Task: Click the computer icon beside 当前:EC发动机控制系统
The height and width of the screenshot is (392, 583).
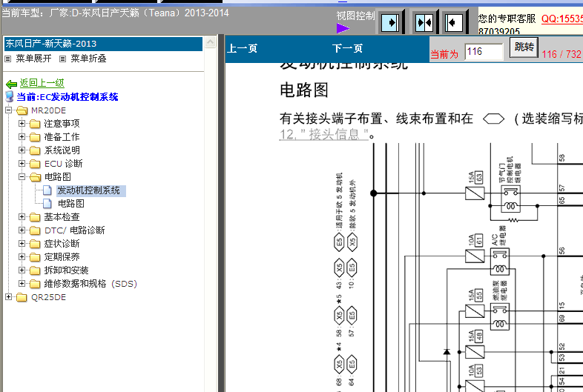Action: pyautogui.click(x=10, y=96)
